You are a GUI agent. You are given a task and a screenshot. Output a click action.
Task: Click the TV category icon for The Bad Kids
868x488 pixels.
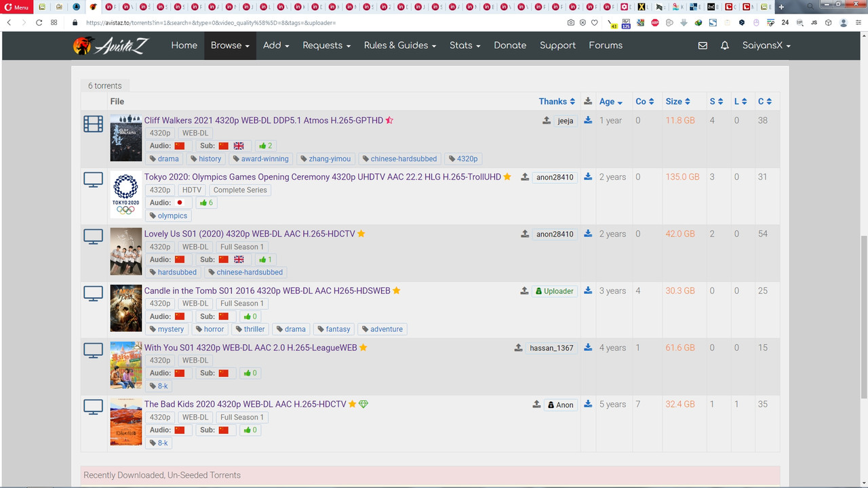click(x=94, y=408)
